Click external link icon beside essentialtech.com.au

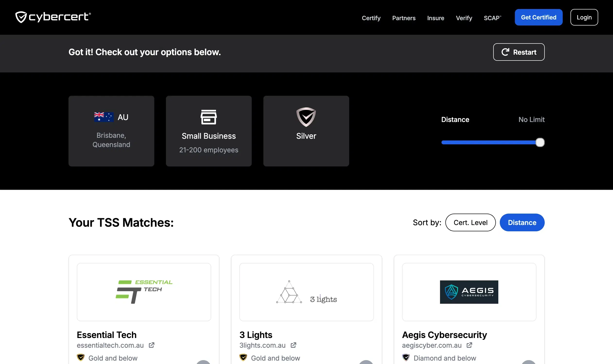point(152,345)
